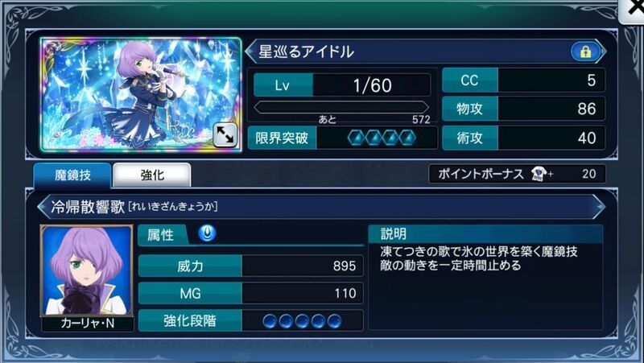Expand the card artwork with arrows icon
The height and width of the screenshot is (363, 644).
click(x=225, y=134)
